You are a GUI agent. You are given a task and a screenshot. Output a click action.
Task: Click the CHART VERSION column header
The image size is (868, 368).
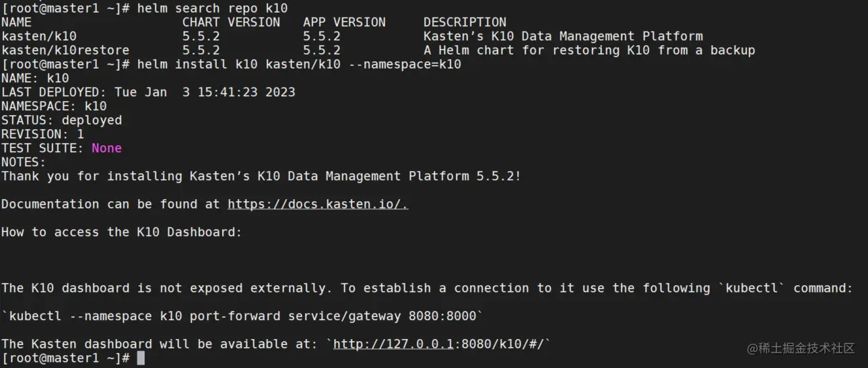click(231, 22)
